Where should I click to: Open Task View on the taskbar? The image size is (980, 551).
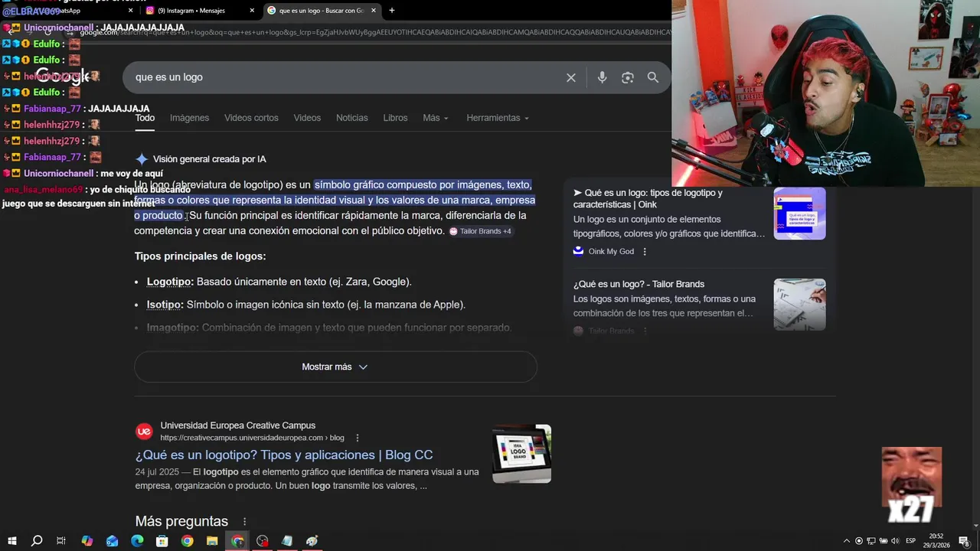pos(61,541)
